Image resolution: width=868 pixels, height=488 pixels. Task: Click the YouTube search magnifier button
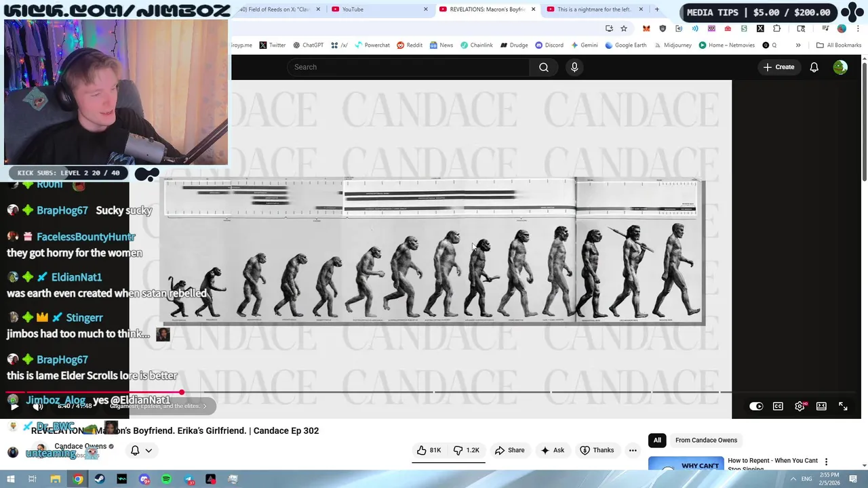543,67
